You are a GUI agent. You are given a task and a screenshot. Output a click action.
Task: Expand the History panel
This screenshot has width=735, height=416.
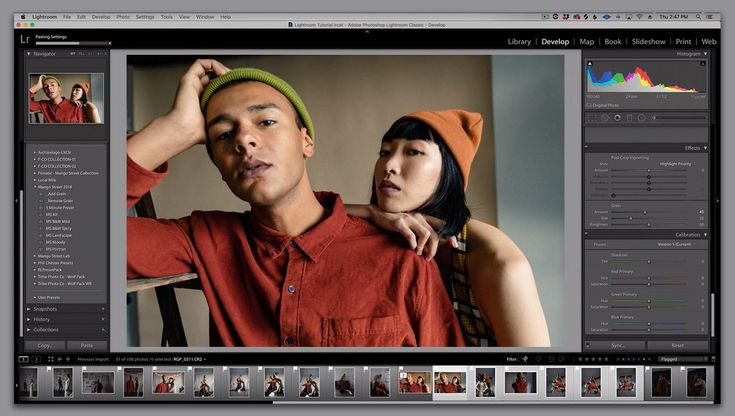29,319
